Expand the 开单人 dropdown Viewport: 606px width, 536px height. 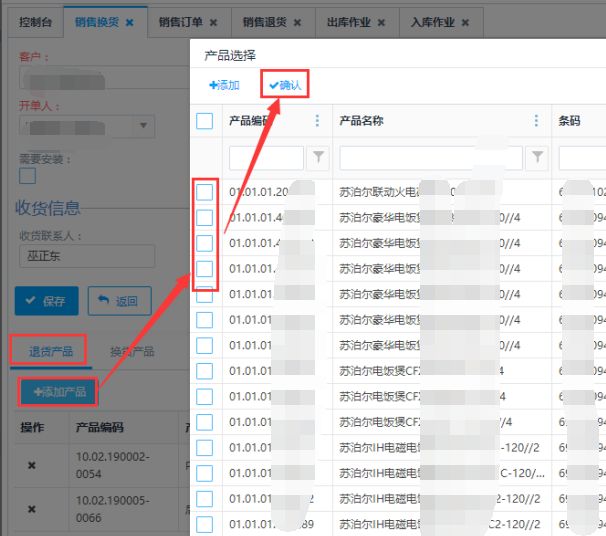144,126
